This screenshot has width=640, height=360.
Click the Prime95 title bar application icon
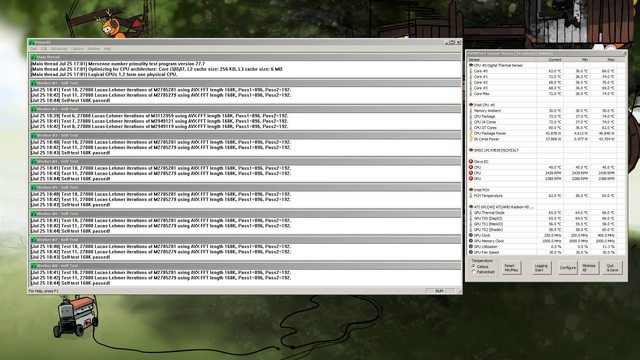coord(32,42)
